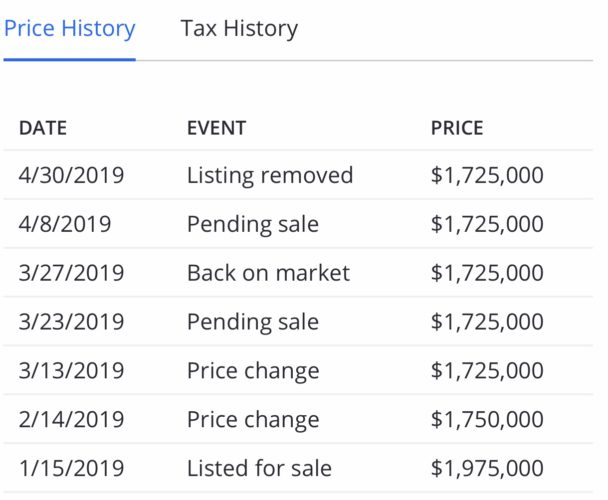Click the DATE column header

pyautogui.click(x=43, y=128)
